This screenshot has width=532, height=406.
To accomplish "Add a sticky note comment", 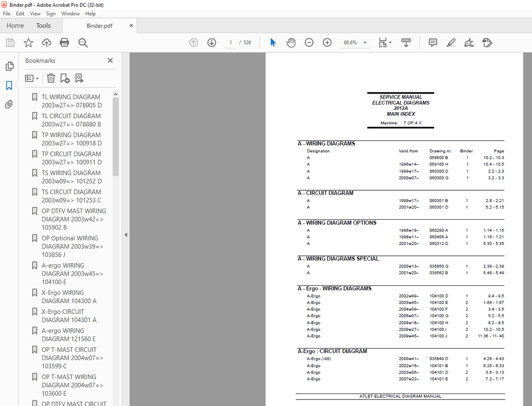I will [x=432, y=42].
